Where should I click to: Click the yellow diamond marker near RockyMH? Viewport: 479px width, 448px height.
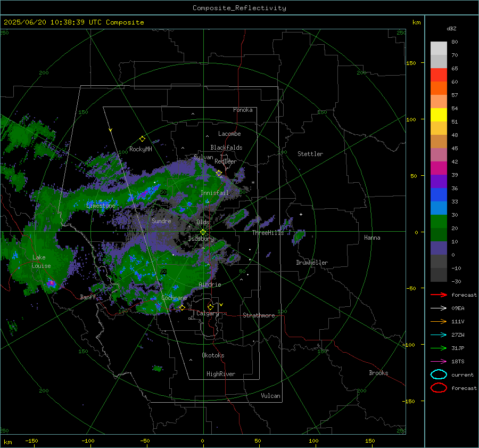coord(142,139)
